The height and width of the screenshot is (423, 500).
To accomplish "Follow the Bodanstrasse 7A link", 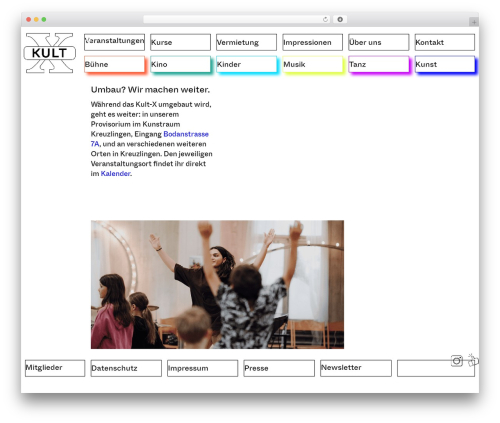I will click(x=186, y=134).
